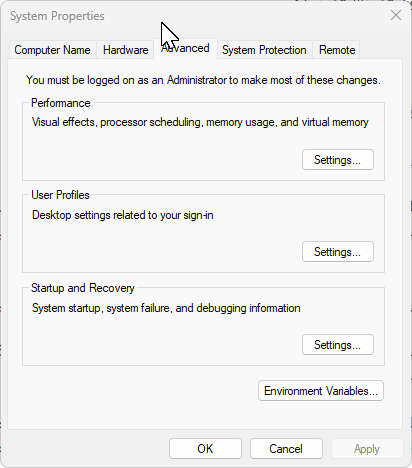The height and width of the screenshot is (468, 412).
Task: Open Performance Settings
Action: click(338, 160)
